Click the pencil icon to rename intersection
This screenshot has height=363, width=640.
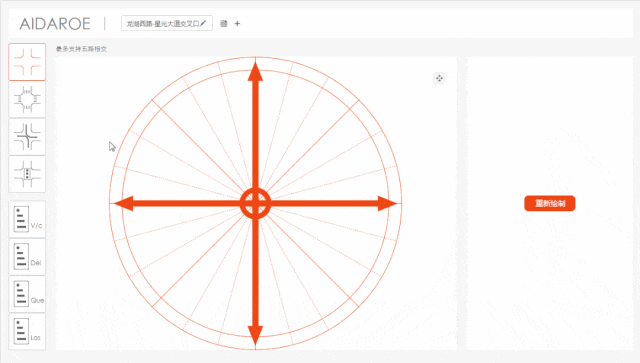[203, 23]
